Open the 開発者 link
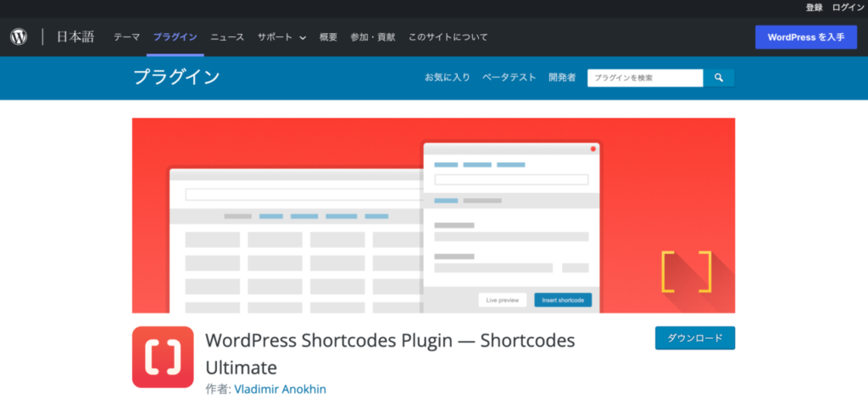Viewport: 868px width, 409px height. click(562, 77)
